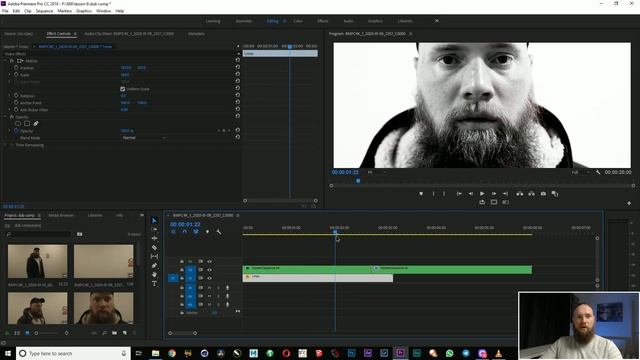640x360 pixels.
Task: Open the Fit zoom level dropdown
Action: tap(376, 173)
